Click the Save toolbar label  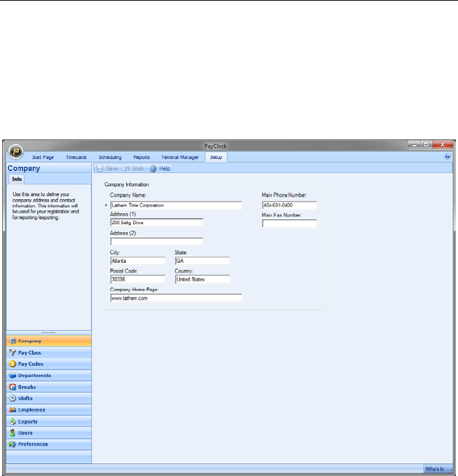(x=112, y=168)
